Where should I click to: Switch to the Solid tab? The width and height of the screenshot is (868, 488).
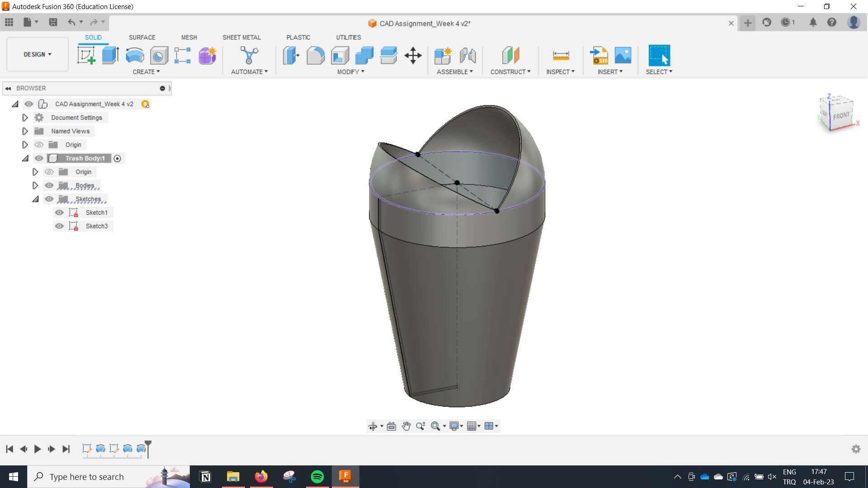[93, 38]
